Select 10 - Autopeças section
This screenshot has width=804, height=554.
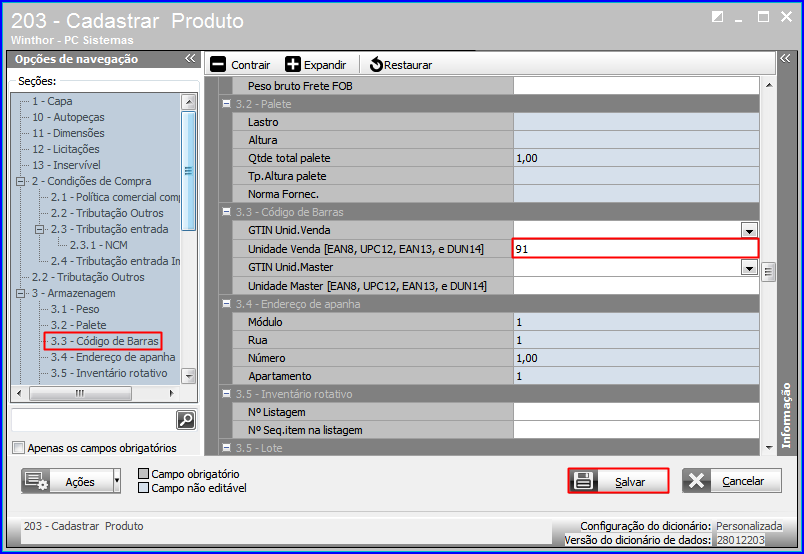pos(68,117)
